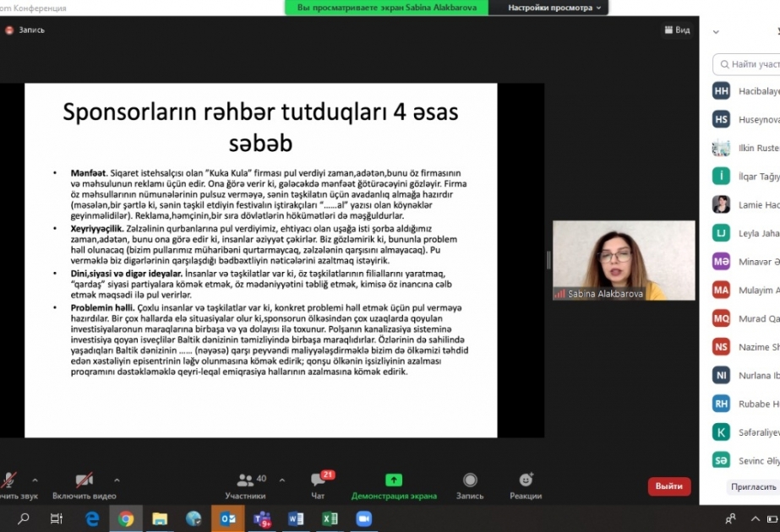Focus the Найти участника search field
Screen dimensions: 780x532
pyautogui.click(x=746, y=64)
